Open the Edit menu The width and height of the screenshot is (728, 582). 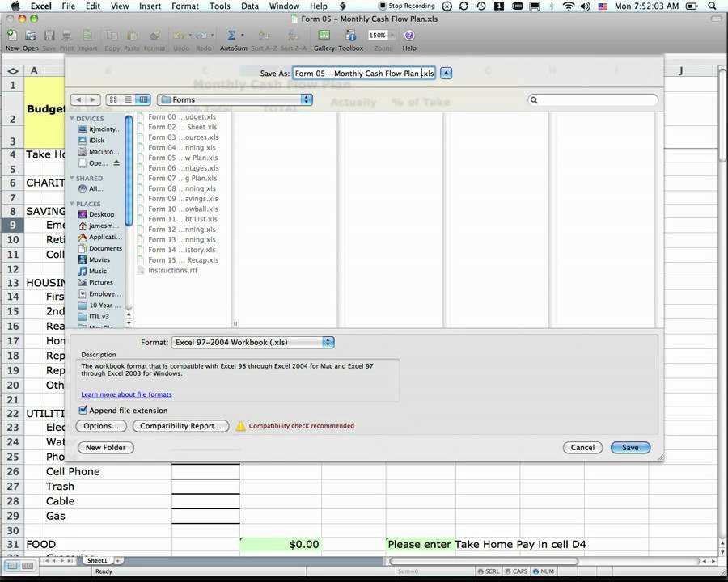(93, 6)
